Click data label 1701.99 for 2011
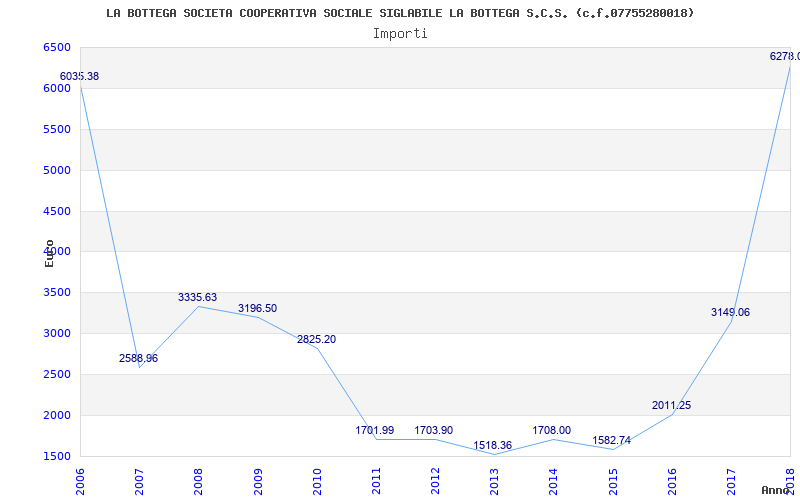The image size is (800, 500). (x=374, y=430)
